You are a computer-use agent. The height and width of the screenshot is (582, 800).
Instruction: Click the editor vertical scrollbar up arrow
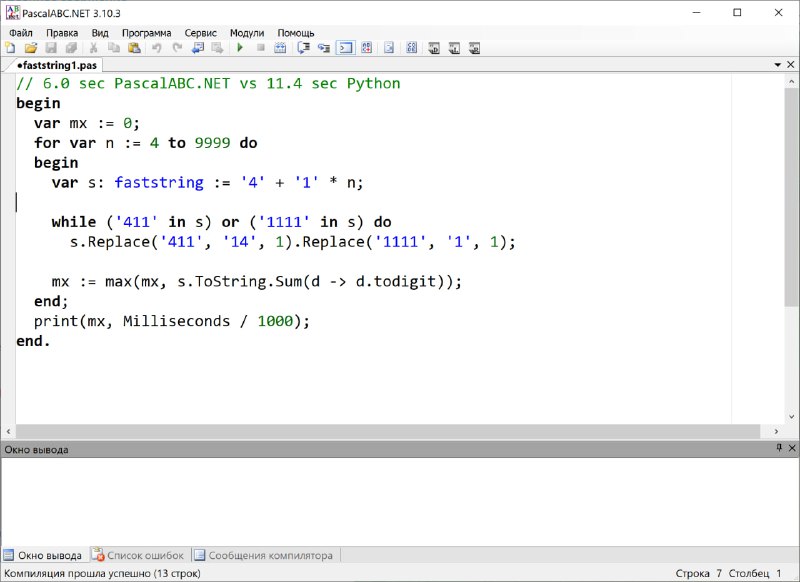792,81
